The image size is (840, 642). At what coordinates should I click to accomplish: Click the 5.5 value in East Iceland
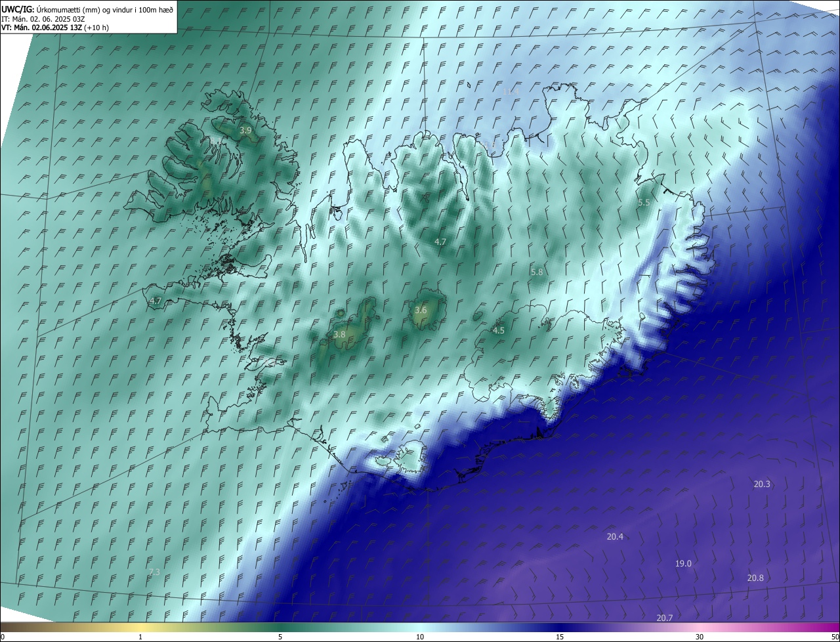pos(644,203)
